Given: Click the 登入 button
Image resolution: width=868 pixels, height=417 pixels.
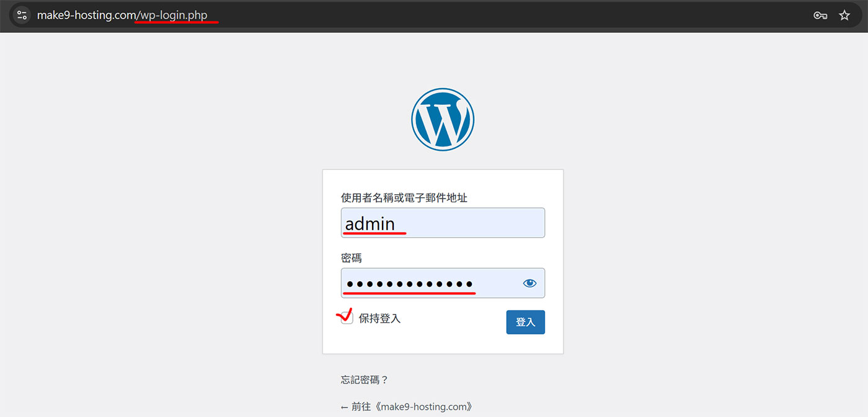Looking at the screenshot, I should click(x=525, y=322).
